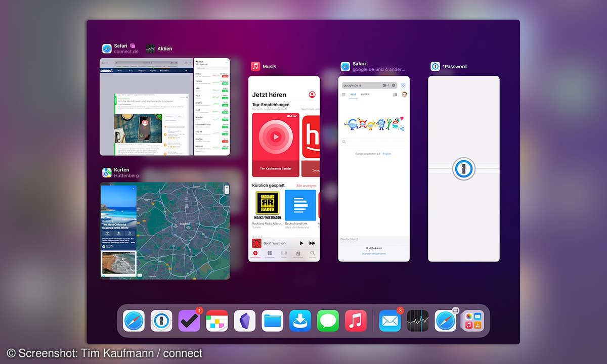Tap the Aktien icon in switcher header
The image size is (607, 364).
pyautogui.click(x=150, y=49)
